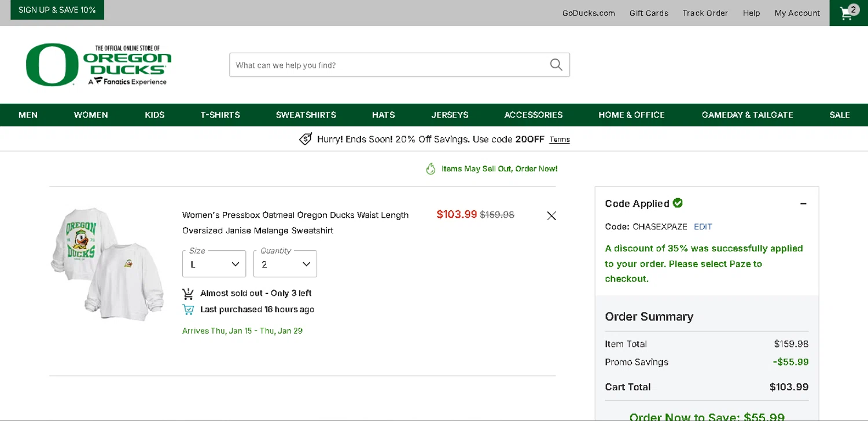
Task: Open the Gift Cards link
Action: (649, 13)
